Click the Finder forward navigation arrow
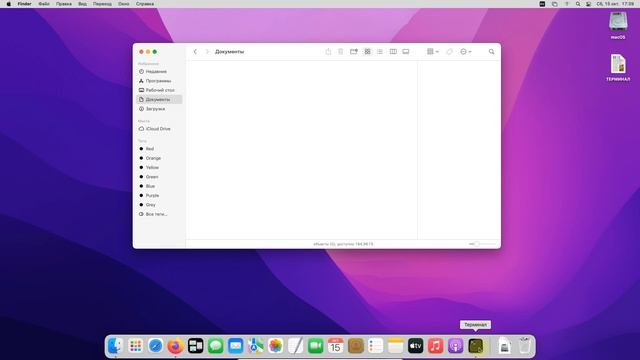Image resolution: width=640 pixels, height=360 pixels. [x=207, y=52]
